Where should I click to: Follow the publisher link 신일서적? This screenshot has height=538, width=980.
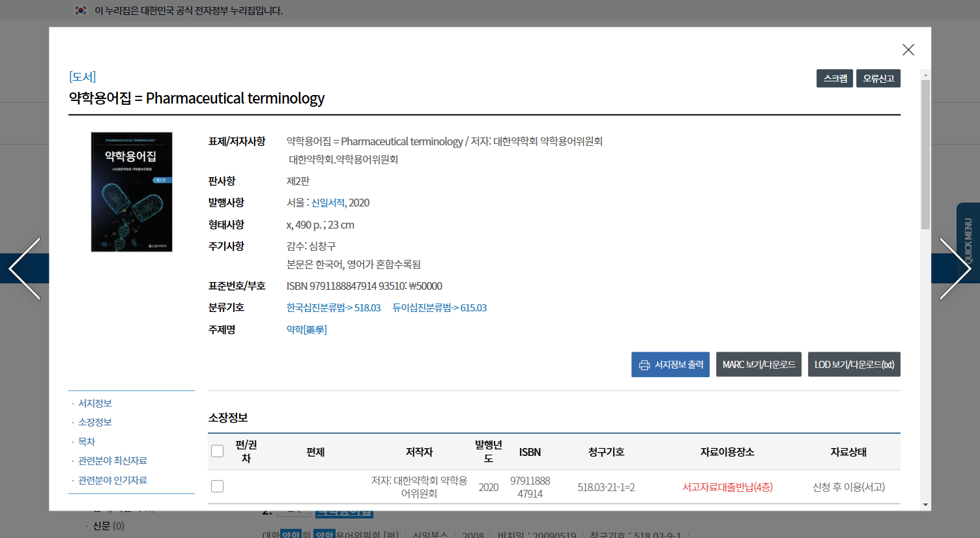(328, 203)
